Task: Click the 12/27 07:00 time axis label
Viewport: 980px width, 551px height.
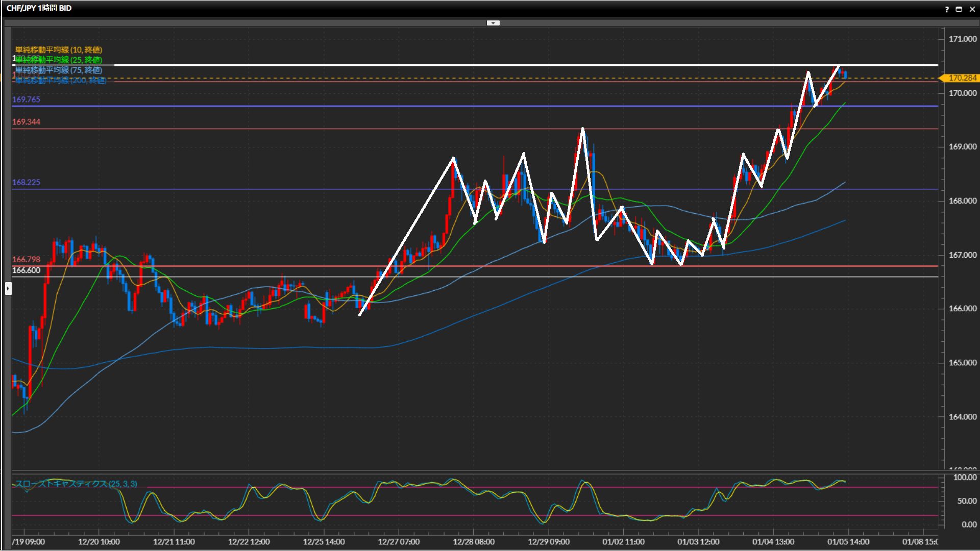Action: pos(399,542)
